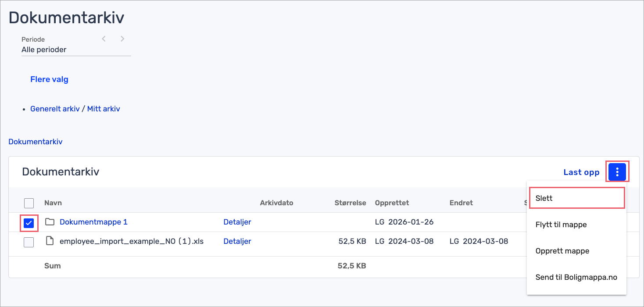Uncheck the Dokumentmappe 1 row checkbox

(29, 223)
